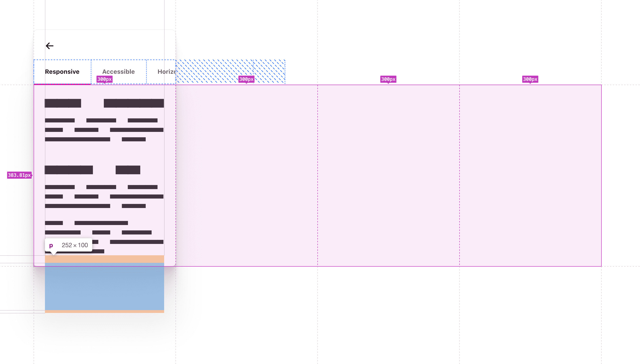The height and width of the screenshot is (364, 640).
Task: Select the Accessible tab
Action: point(119,71)
